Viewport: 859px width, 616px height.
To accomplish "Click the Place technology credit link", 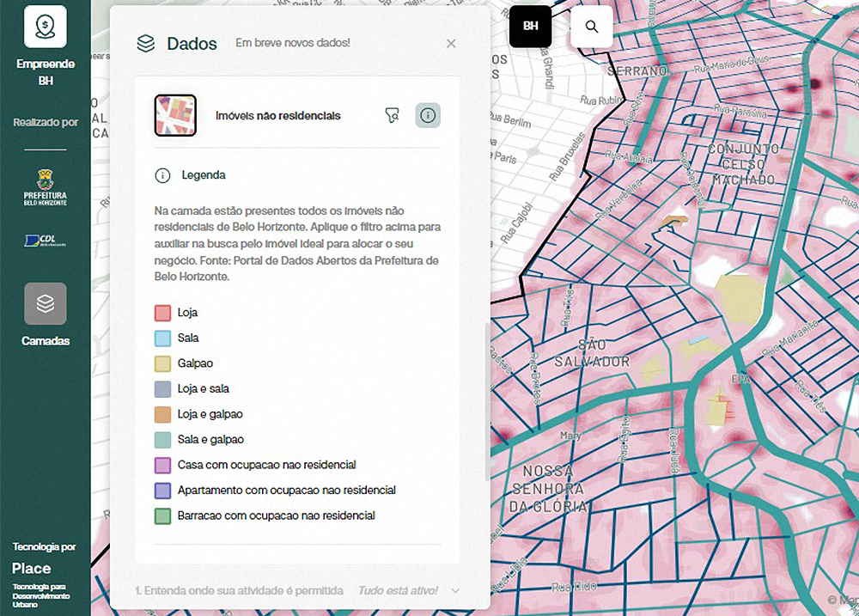I will 32,568.
